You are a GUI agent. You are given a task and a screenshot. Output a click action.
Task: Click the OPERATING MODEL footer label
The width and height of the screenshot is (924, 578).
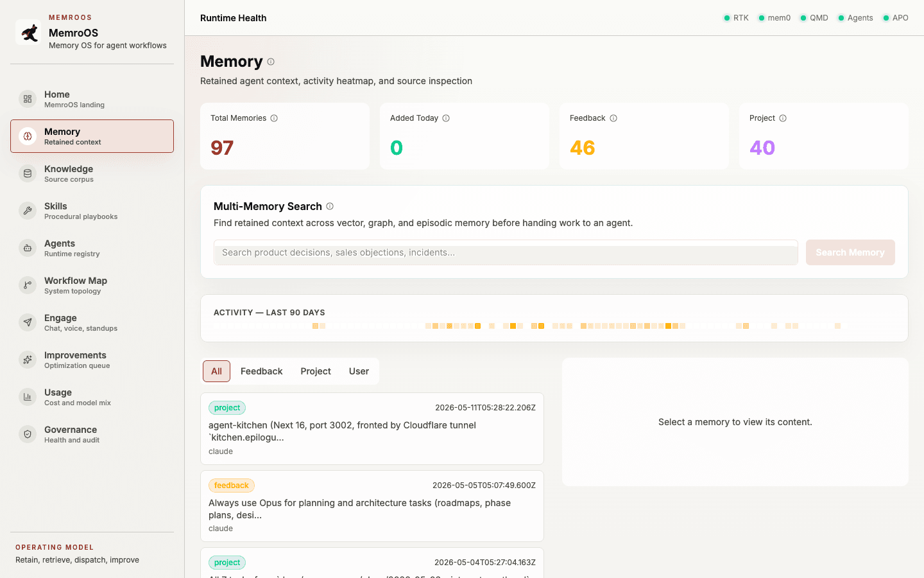point(55,547)
